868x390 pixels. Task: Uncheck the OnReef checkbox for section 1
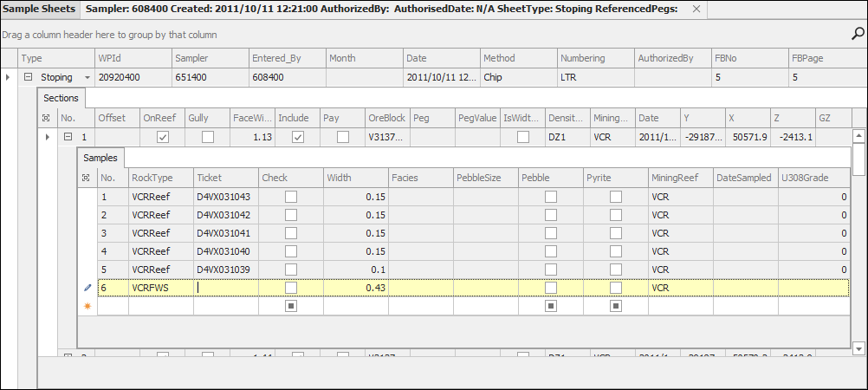(162, 137)
